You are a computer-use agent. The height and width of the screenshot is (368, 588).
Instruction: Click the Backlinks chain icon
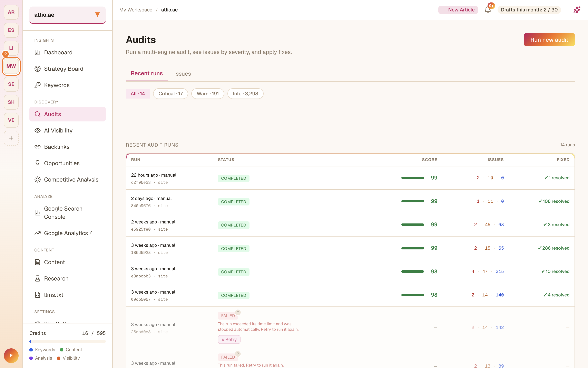[37, 147]
